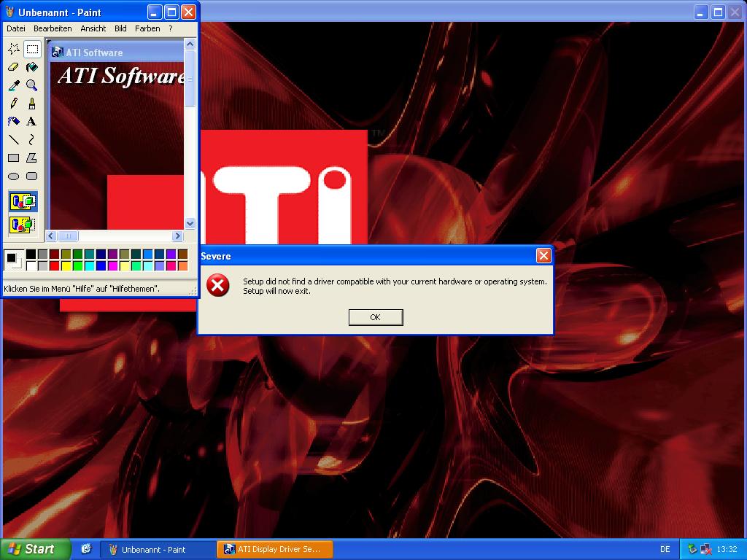Pick the black color swatch in the palette
The width and height of the screenshot is (747, 560).
[31, 254]
